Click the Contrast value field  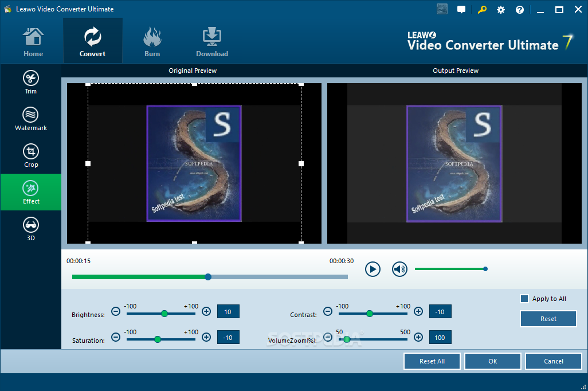click(440, 311)
